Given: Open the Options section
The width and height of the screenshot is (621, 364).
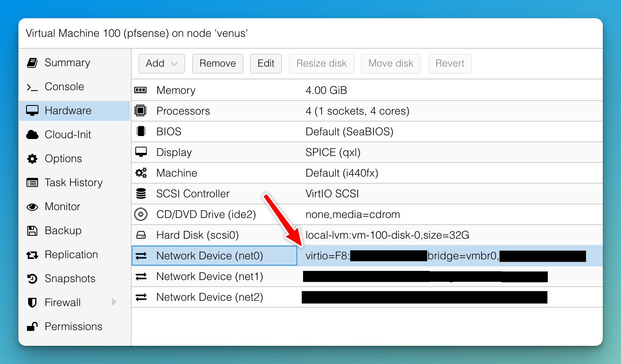Looking at the screenshot, I should click(63, 159).
